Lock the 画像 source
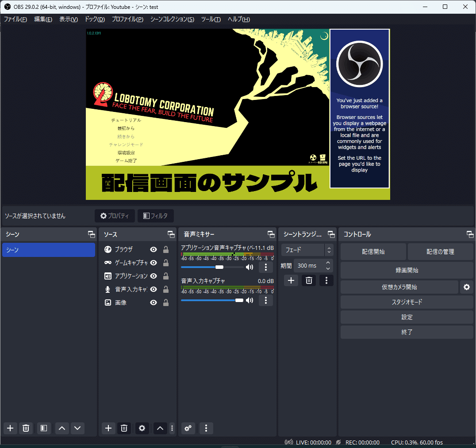Screen dimensions: 476x448 click(166, 302)
